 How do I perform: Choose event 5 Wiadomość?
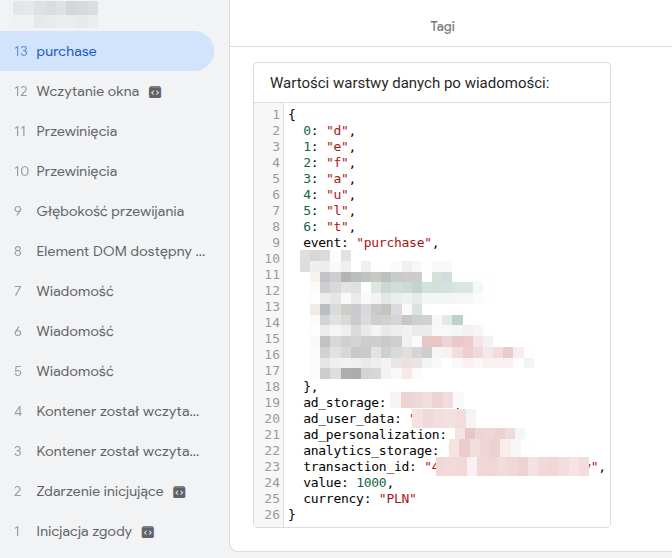pyautogui.click(x=75, y=371)
